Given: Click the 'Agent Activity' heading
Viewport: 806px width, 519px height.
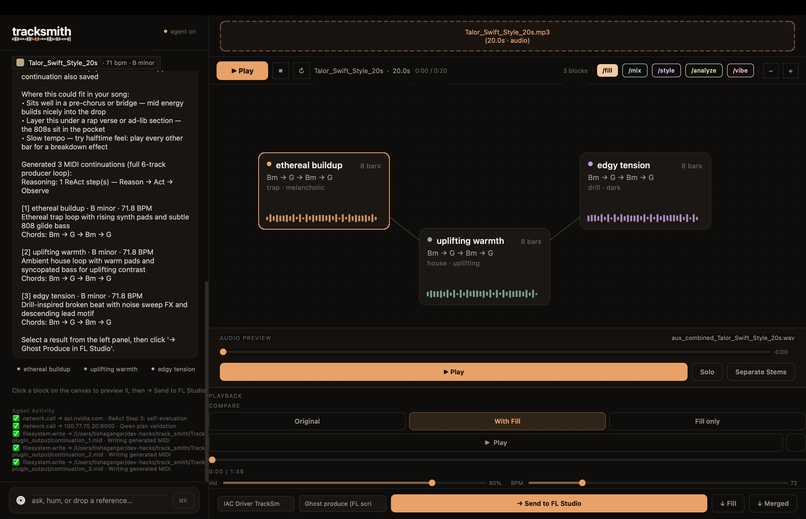Looking at the screenshot, I should (33, 411).
